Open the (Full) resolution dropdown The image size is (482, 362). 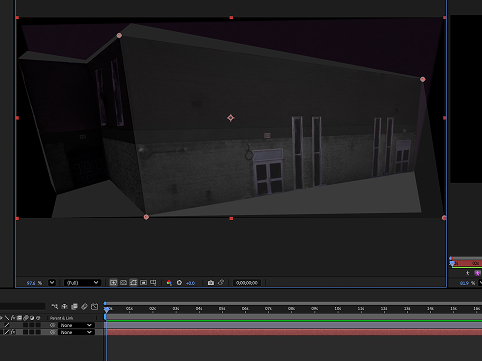(82, 283)
